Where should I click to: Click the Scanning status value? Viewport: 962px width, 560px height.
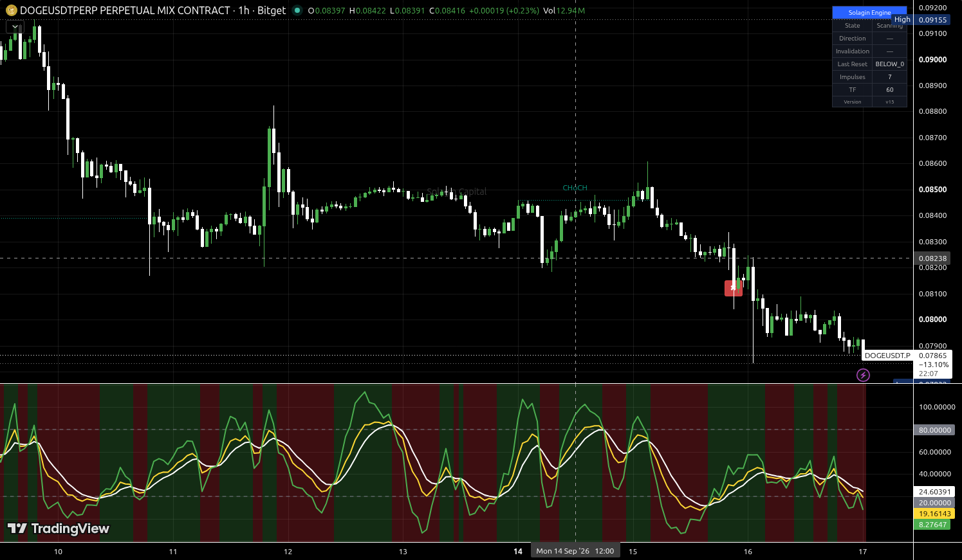890,26
